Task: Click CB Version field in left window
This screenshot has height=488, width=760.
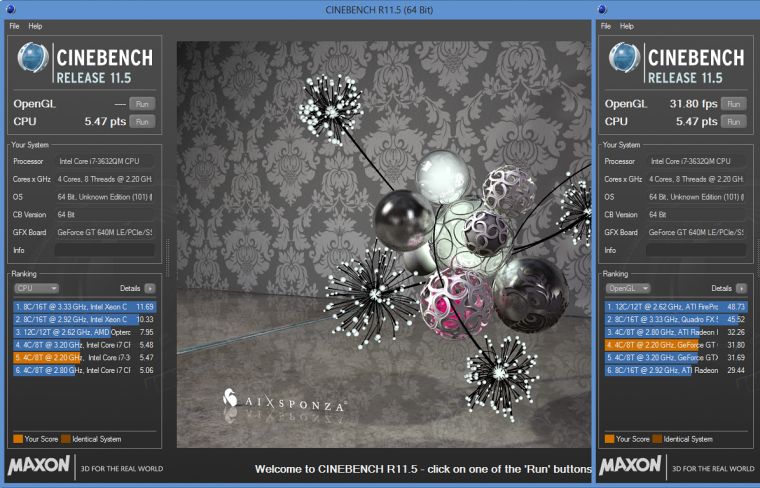Action: [105, 215]
